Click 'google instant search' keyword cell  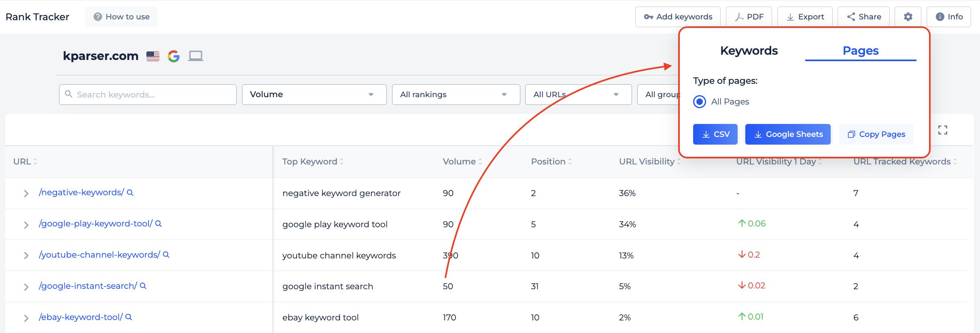point(328,286)
